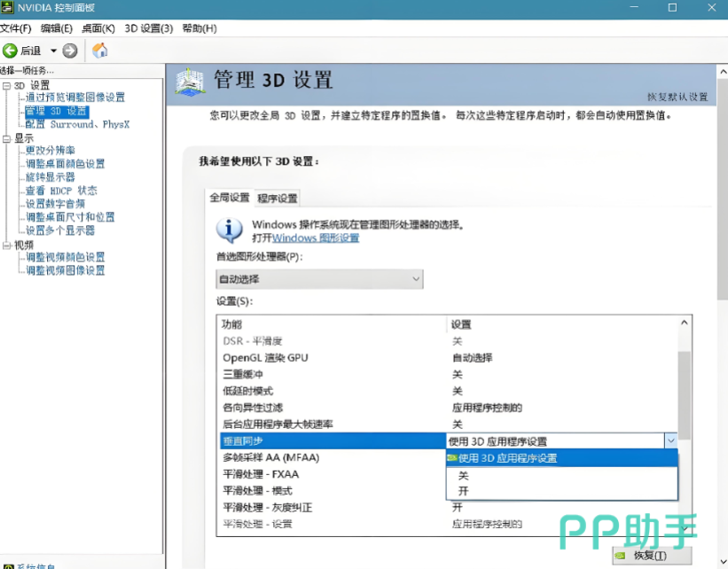This screenshot has height=569, width=728.
Task: Open 更改分辨率 in the tree
Action: 51,151
